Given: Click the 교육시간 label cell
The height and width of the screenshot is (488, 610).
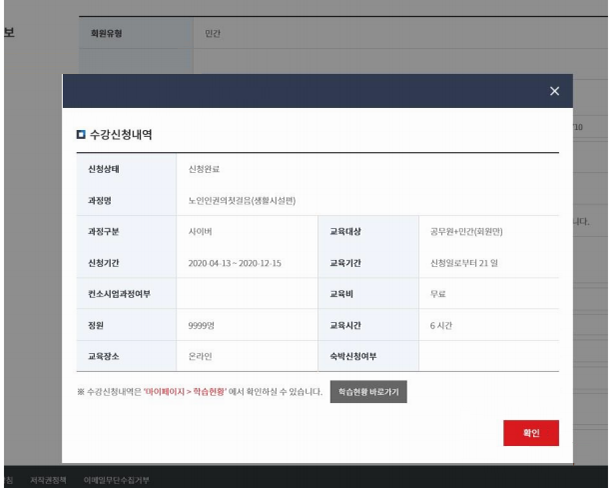Looking at the screenshot, I should pyautogui.click(x=368, y=325).
